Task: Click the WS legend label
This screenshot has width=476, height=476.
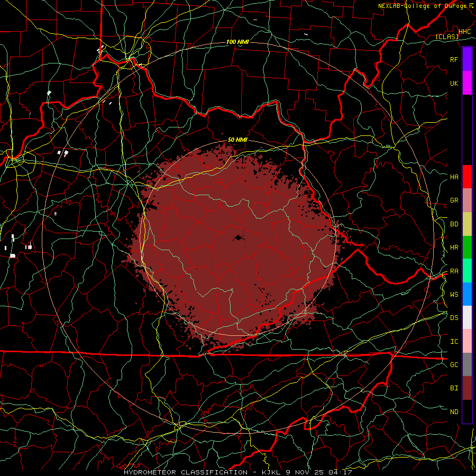Action: pos(454,295)
